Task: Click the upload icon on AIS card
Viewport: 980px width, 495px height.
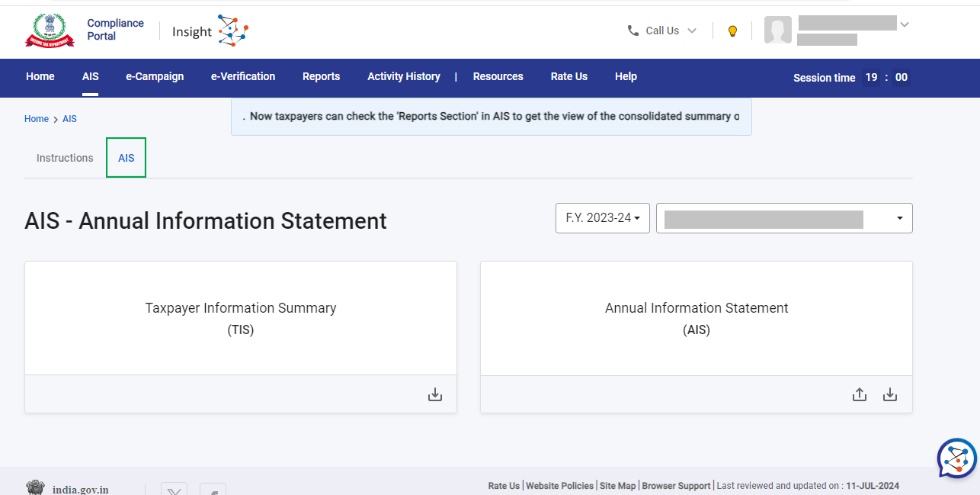Action: (x=860, y=394)
